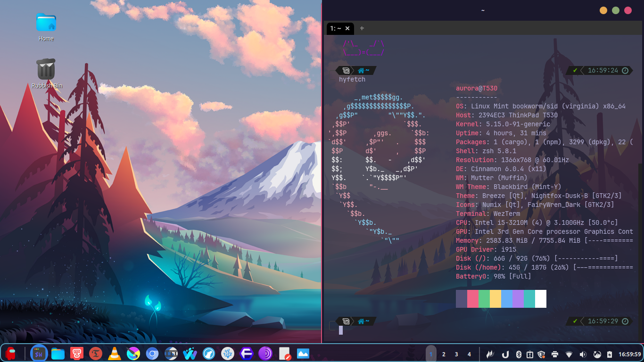
Task: Switch to workspace 2
Action: click(x=444, y=354)
